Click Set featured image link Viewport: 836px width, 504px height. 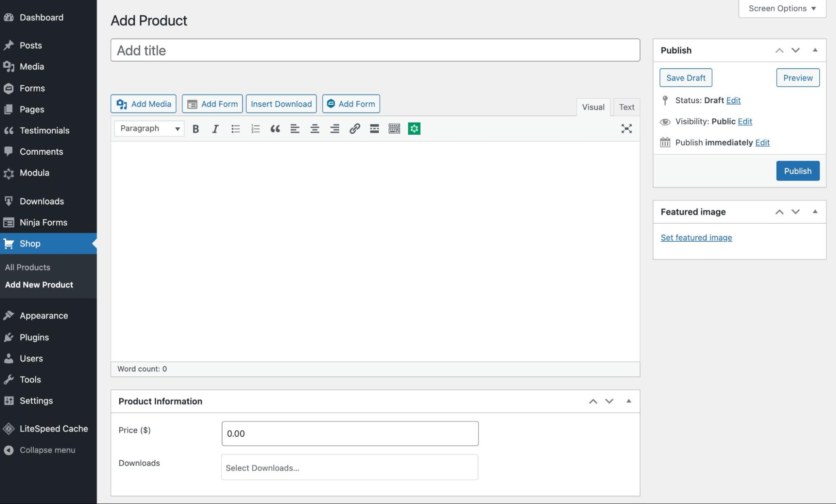tap(696, 237)
